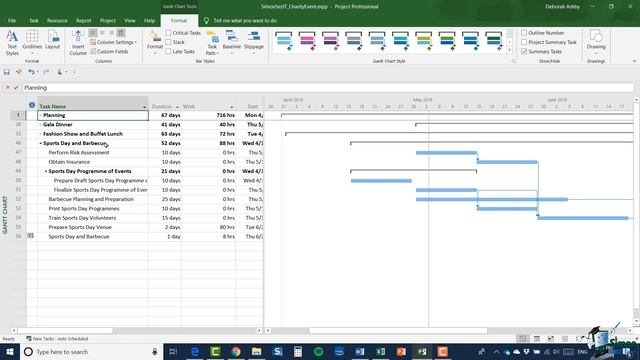
Task: Open Chrome from the taskbar
Action: [236, 351]
